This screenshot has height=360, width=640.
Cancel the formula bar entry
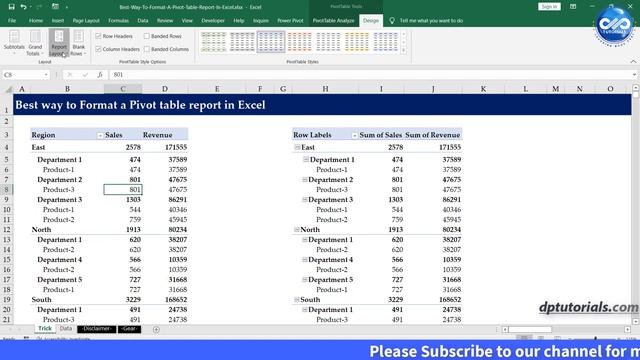(70, 75)
